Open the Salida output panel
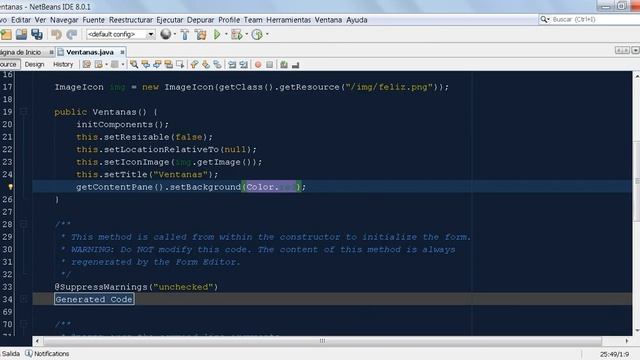Viewport: 640px width, 360px height. [x=11, y=353]
